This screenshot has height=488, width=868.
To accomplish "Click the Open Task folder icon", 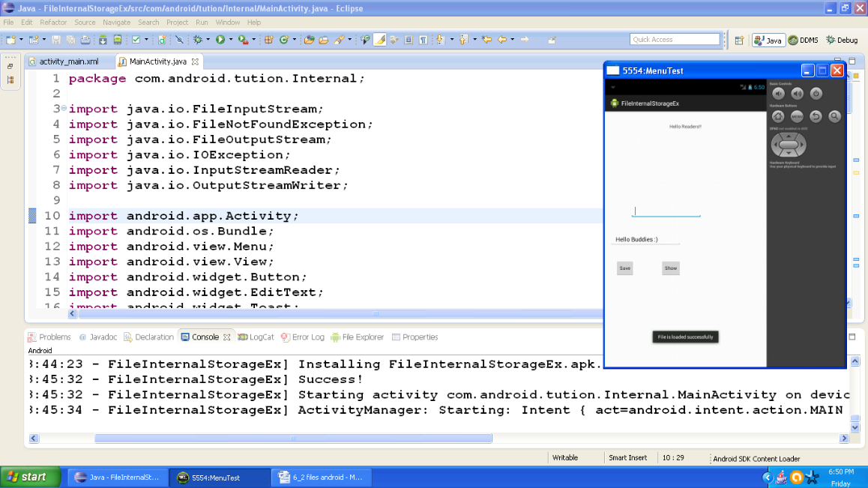I will click(324, 40).
